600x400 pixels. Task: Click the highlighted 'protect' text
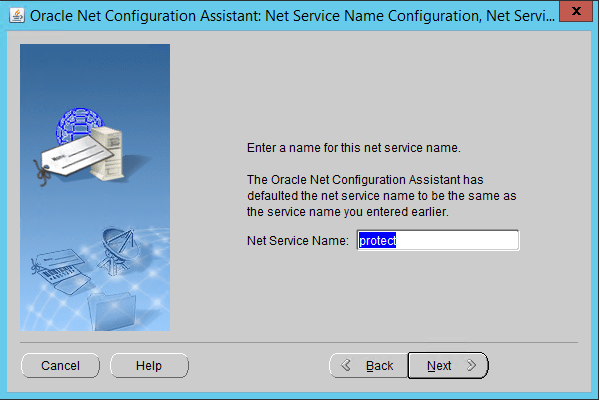(x=377, y=240)
